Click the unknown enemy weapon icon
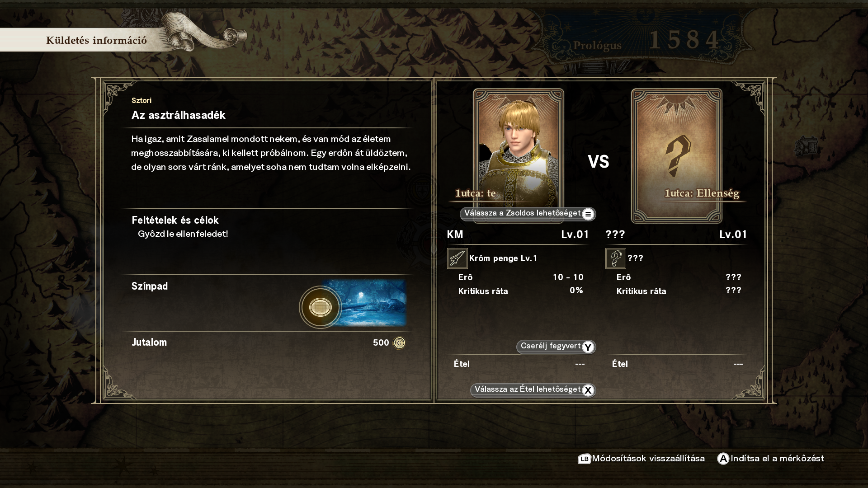868x488 pixels. [615, 258]
